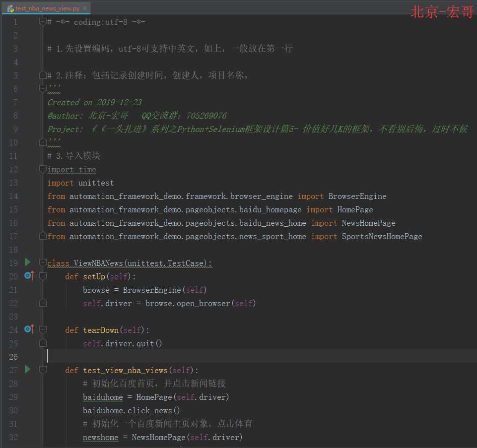The height and width of the screenshot is (448, 477).
Task: Select the test_nba_news_view.py editor tab
Action: [x=47, y=8]
